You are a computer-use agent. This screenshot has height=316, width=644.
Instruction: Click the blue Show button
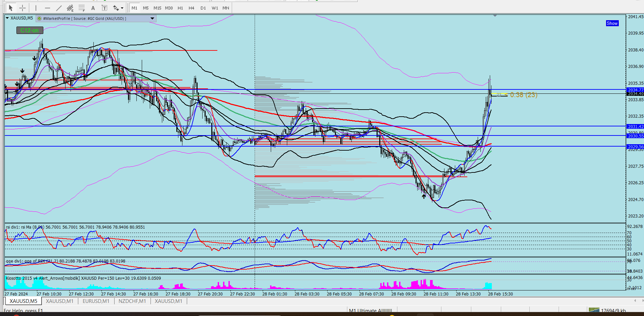pyautogui.click(x=612, y=23)
